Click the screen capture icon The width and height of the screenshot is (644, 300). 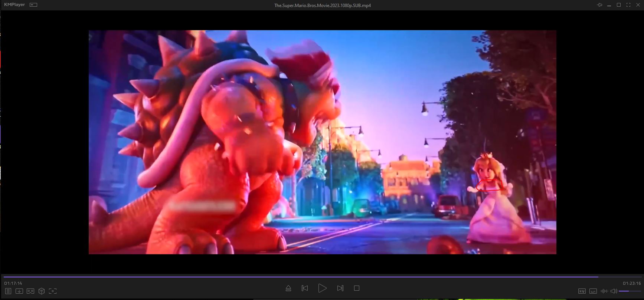(x=53, y=291)
